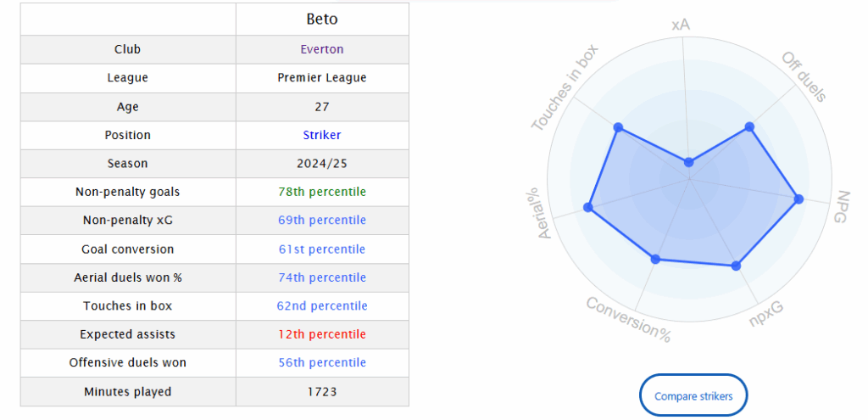
Task: Click the Beto player name header
Action: coord(322,19)
